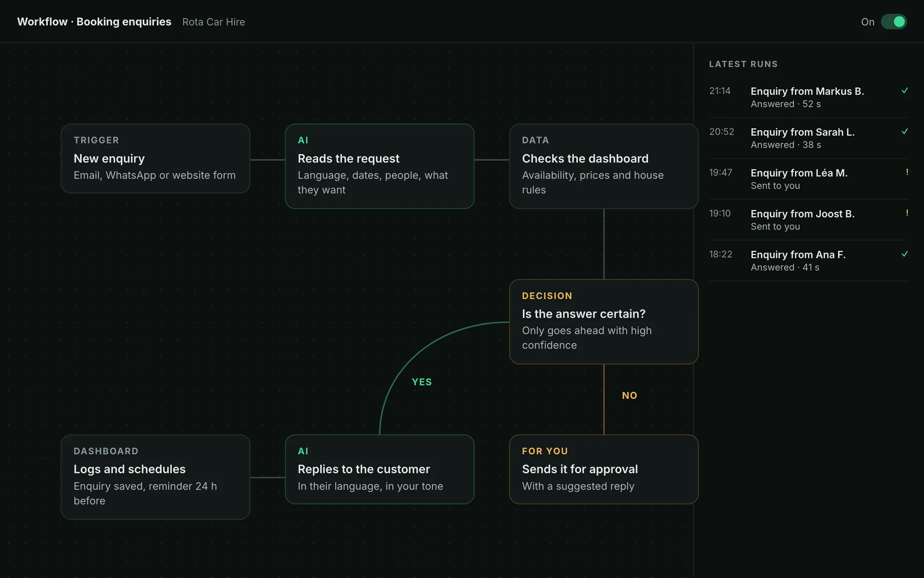Click the checkmark beside Sarah L. run

click(904, 132)
